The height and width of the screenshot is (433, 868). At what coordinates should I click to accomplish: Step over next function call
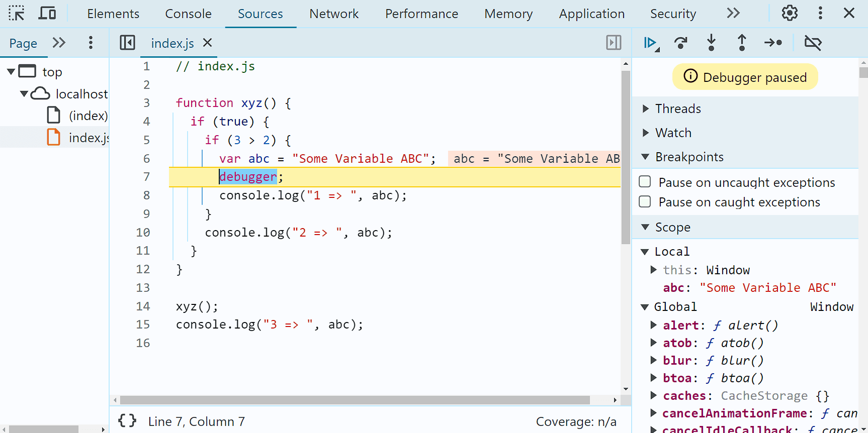681,43
